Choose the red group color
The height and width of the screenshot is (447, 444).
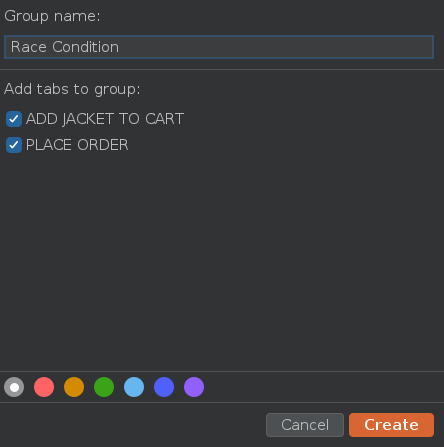[x=44, y=387]
